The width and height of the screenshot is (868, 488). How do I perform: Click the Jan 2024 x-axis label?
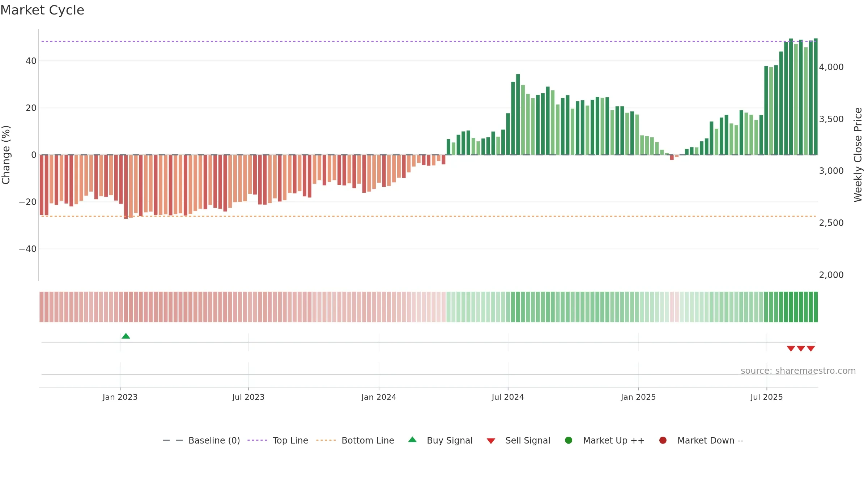(379, 397)
